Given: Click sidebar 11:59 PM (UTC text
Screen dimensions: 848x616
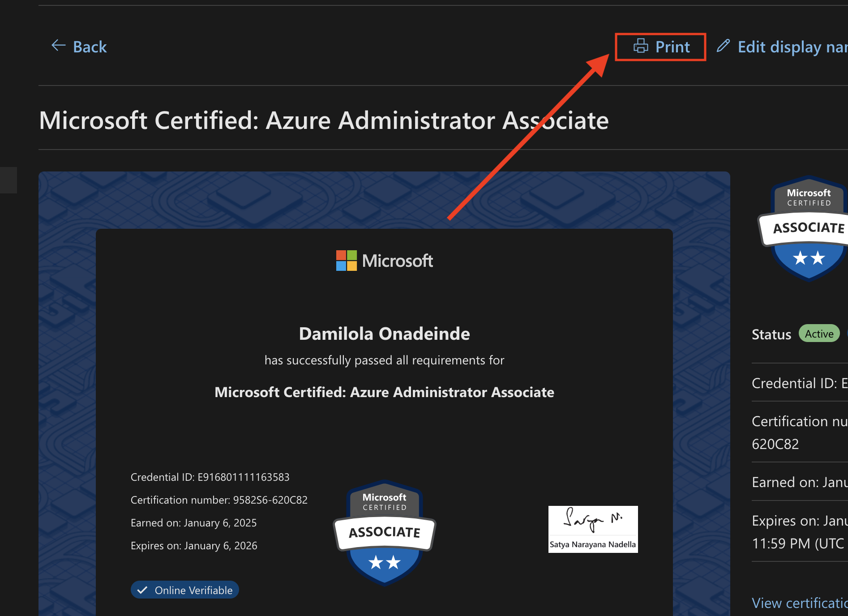Looking at the screenshot, I should click(x=798, y=543).
